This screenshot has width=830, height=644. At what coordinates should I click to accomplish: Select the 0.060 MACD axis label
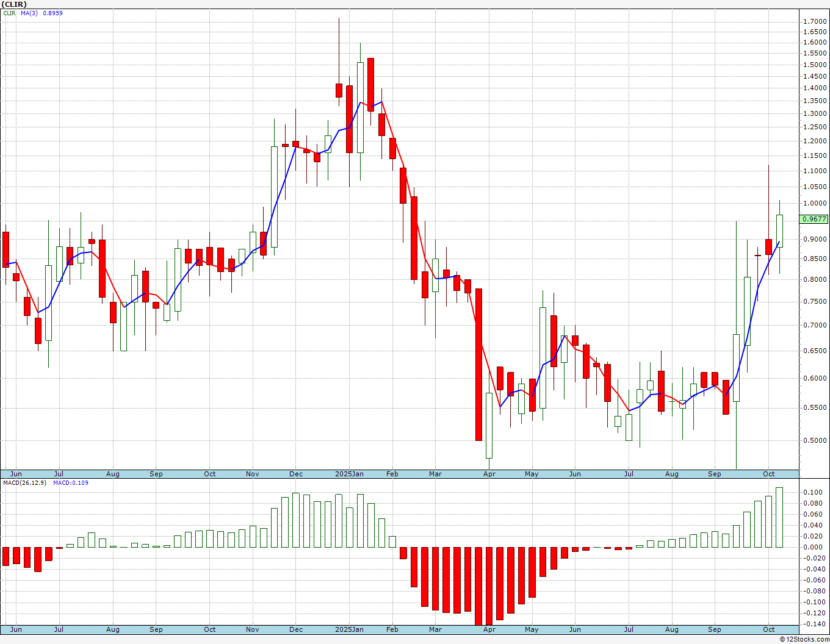812,515
